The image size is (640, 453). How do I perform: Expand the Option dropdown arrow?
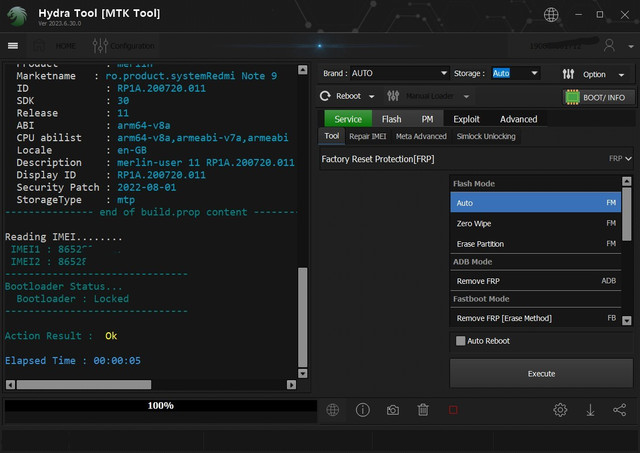[x=621, y=75]
